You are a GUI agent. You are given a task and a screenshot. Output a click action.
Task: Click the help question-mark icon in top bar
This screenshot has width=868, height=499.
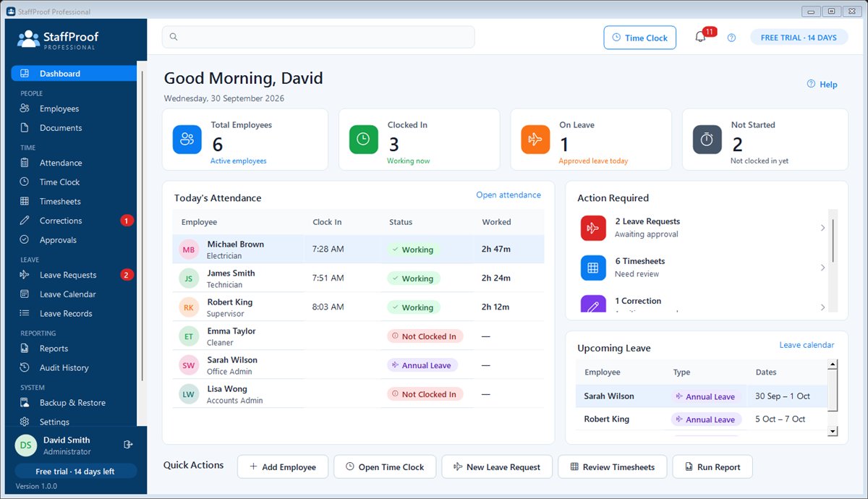coord(731,38)
